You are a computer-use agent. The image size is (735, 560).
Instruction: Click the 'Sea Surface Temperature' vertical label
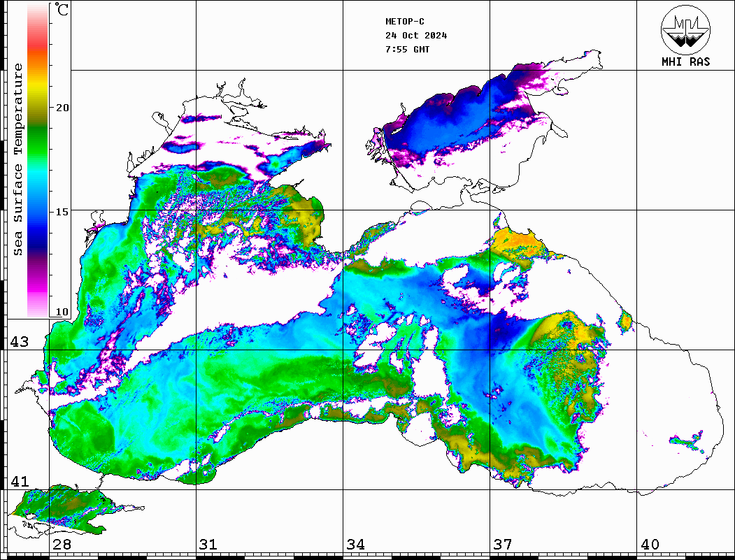tap(17, 159)
